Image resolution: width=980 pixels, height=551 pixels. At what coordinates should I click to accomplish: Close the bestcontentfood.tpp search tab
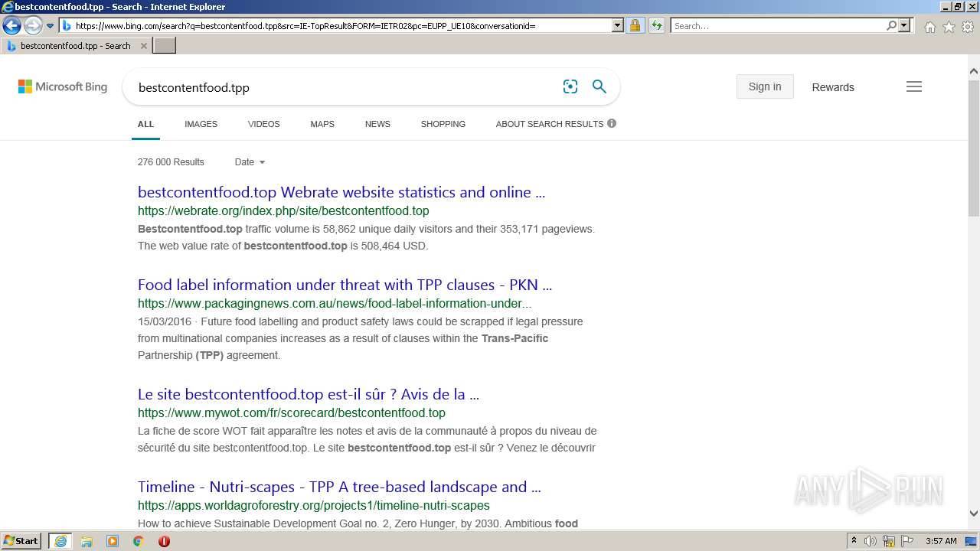coord(144,46)
